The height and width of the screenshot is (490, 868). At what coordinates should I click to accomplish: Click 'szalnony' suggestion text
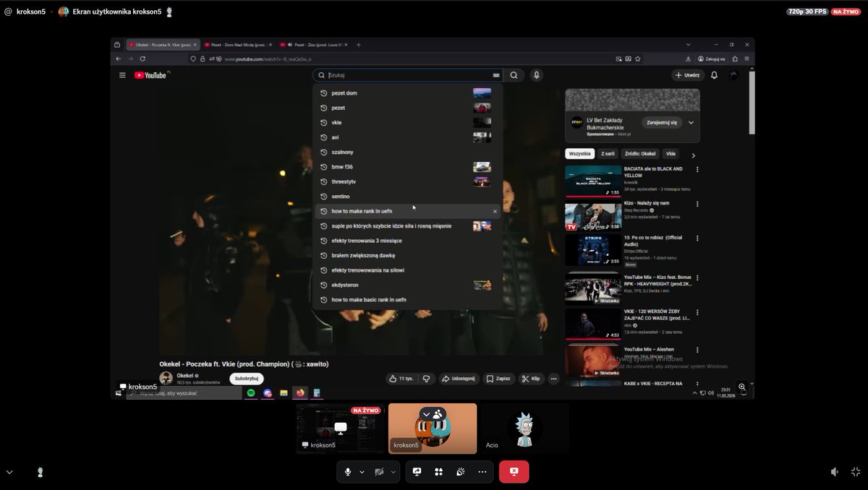pyautogui.click(x=342, y=152)
